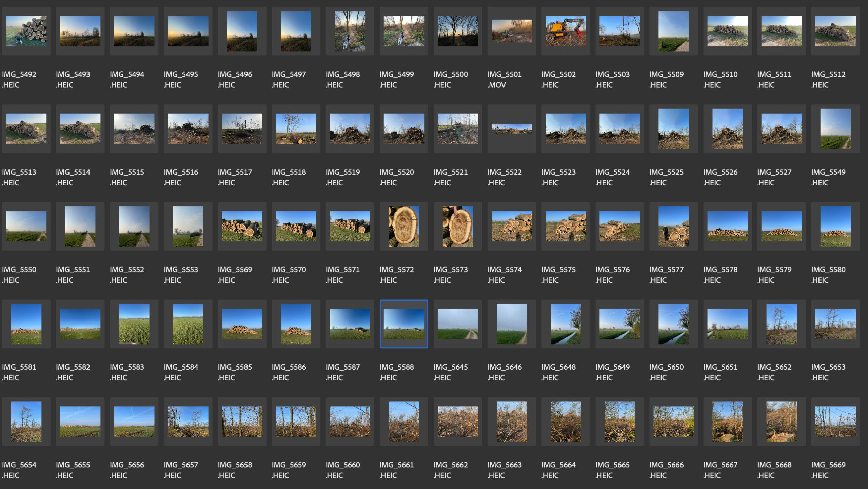Click the IMG_5569.HEIC stacked logs photo
The height and width of the screenshot is (489, 868).
242,226
